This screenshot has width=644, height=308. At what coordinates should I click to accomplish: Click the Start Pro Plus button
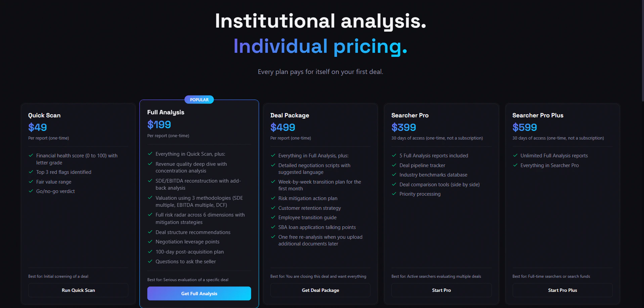click(x=563, y=290)
